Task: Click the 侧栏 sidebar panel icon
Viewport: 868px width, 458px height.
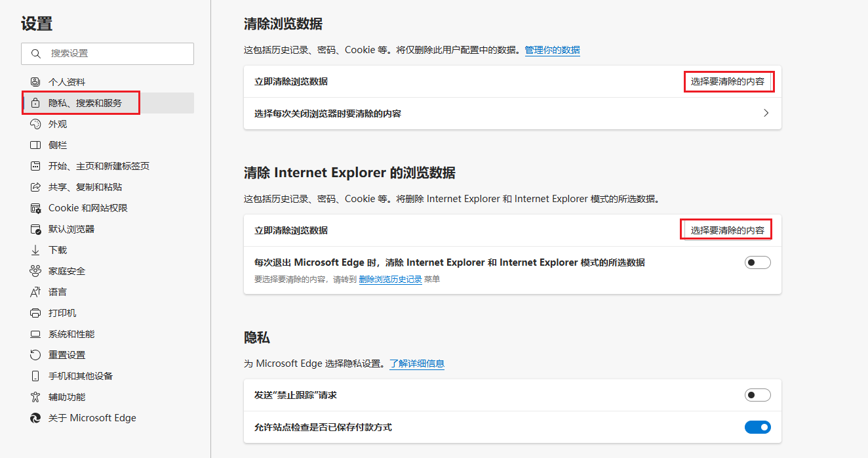Action: tap(35, 145)
